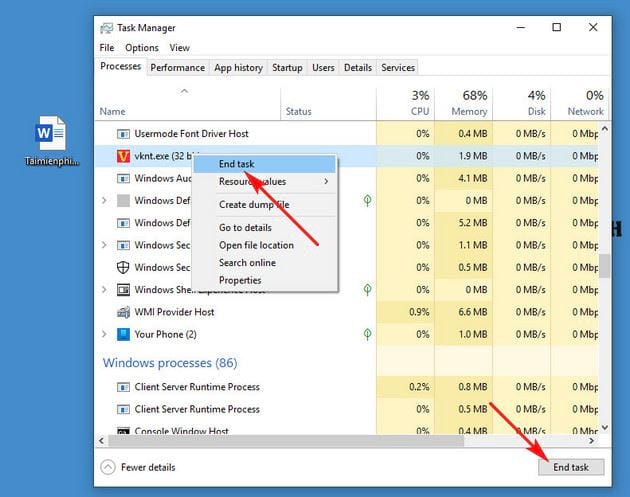Expand the Windows Shell Experience Host group
The height and width of the screenshot is (497, 630).
(104, 290)
